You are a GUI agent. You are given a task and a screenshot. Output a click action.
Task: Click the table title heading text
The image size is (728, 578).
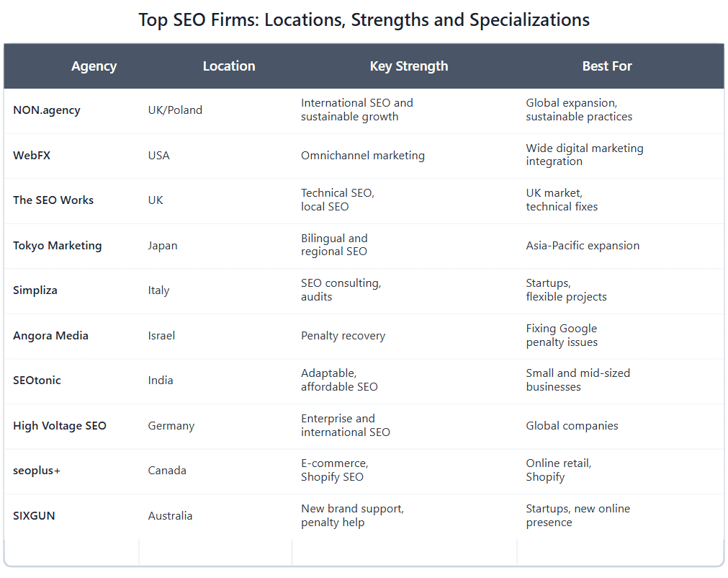(x=364, y=20)
